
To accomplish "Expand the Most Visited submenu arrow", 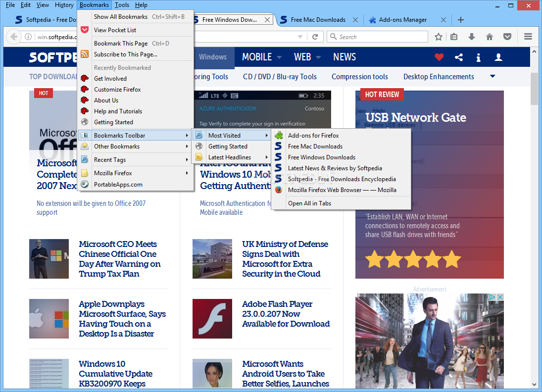I will click(x=266, y=136).
